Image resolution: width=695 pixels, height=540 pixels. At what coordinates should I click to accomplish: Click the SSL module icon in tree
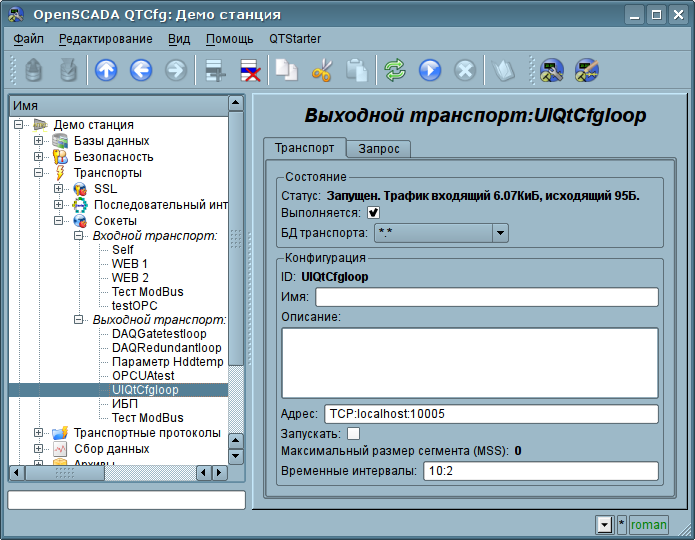(80, 189)
